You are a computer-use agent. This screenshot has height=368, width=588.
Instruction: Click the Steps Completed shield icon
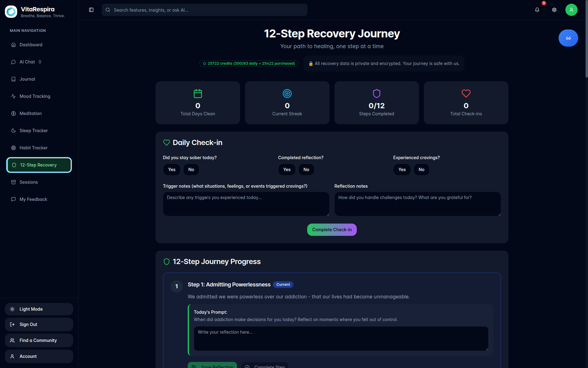(x=376, y=93)
